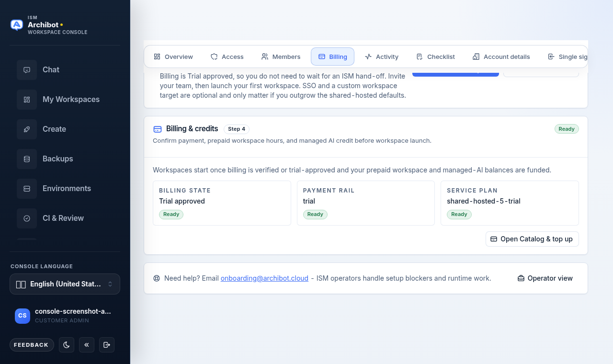Click the Checklist clipboard icon

[x=420, y=57]
